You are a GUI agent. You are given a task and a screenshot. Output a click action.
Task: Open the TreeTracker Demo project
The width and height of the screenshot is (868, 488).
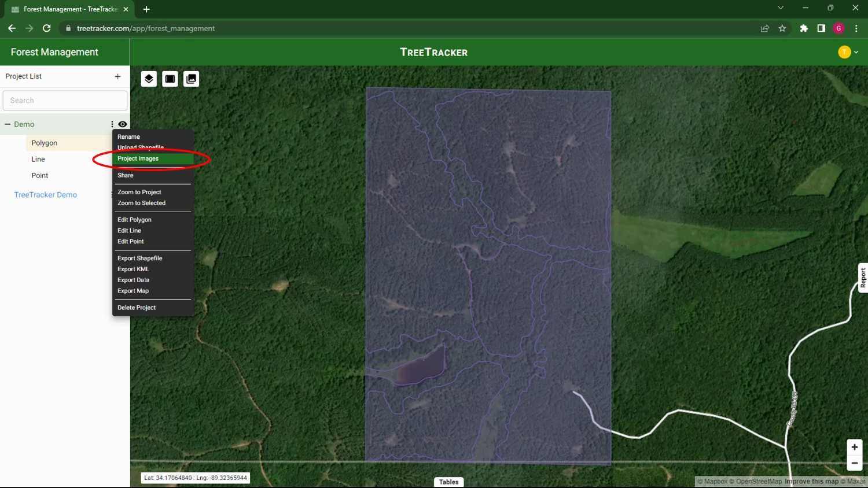tap(45, 195)
